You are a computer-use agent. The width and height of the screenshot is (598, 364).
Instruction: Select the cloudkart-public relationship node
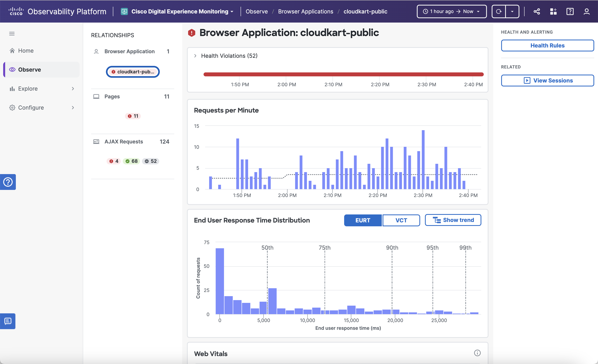133,72
